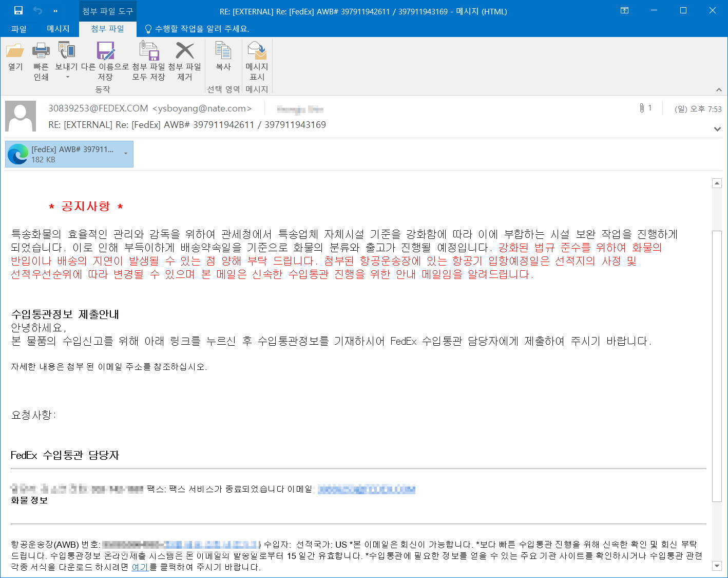
Task: Click the sender avatar picture
Action: click(21, 116)
